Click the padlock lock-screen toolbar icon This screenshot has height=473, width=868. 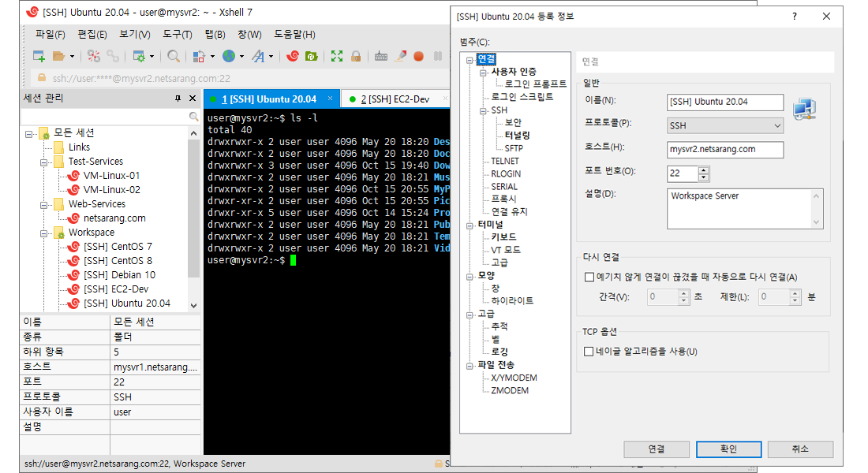tap(356, 56)
